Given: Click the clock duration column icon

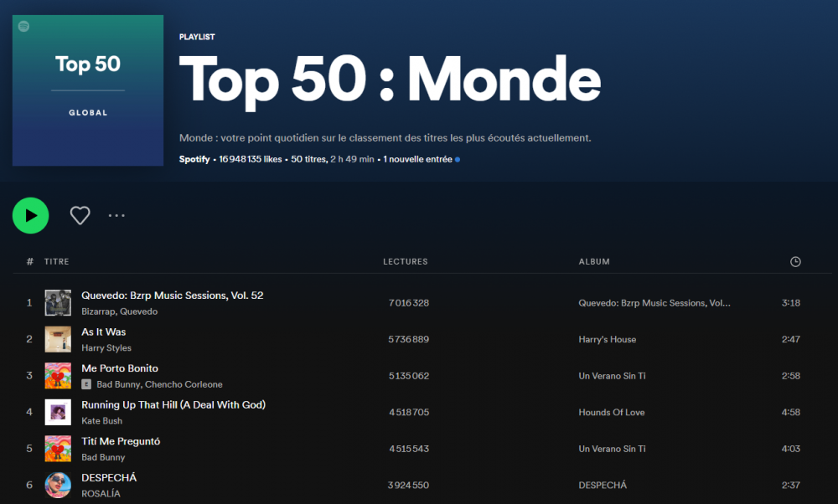Looking at the screenshot, I should pos(795,261).
